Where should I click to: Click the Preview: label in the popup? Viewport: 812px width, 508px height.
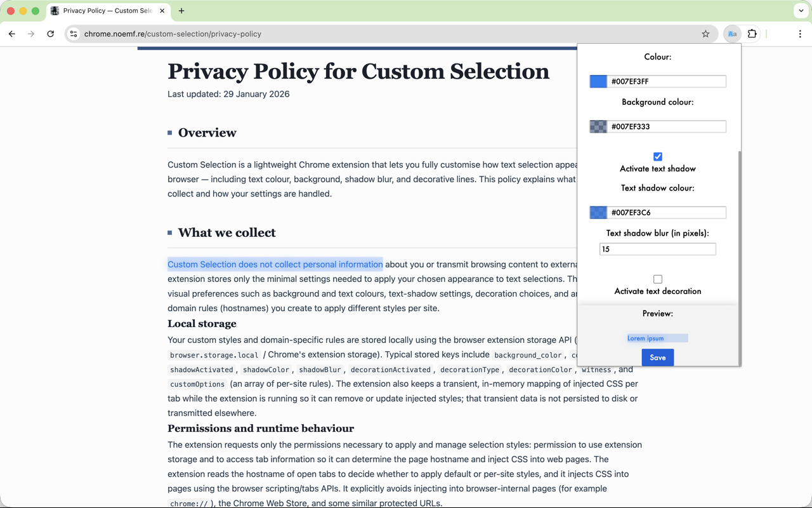pos(658,314)
